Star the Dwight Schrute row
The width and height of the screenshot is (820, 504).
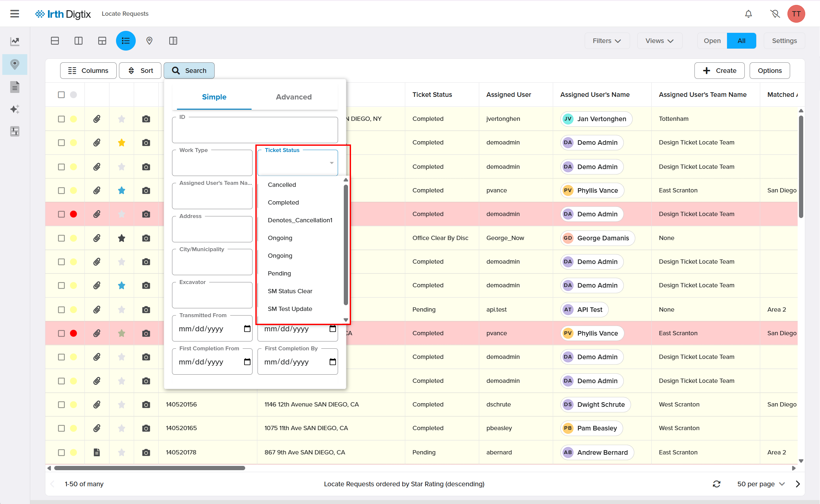(121, 404)
